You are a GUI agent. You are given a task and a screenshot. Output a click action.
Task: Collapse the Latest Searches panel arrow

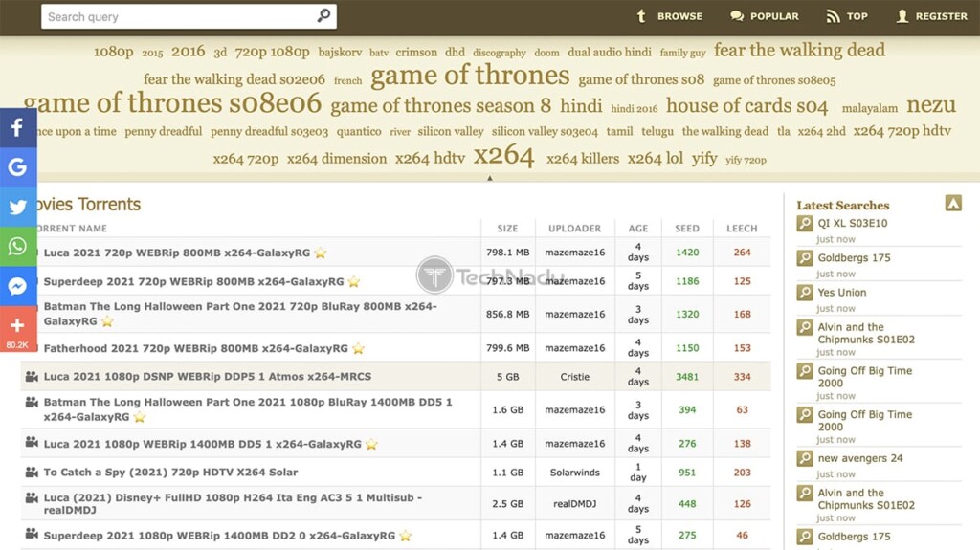[953, 203]
